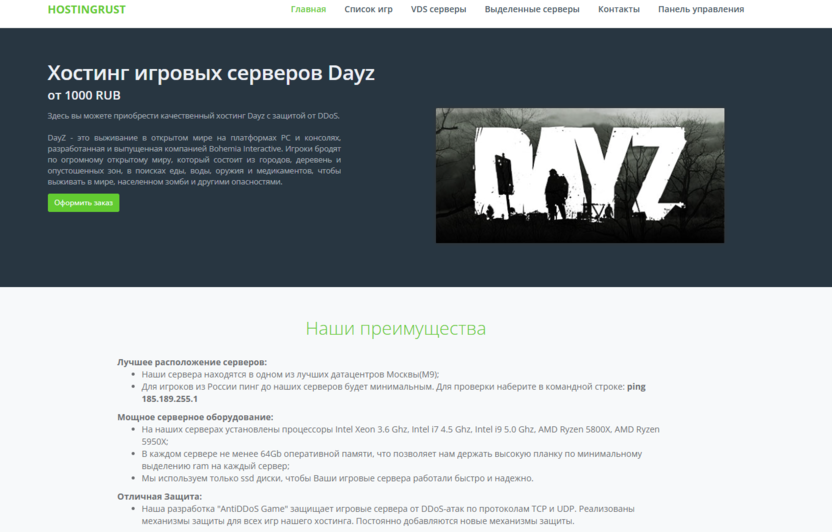Click the line about ssd диски
Image resolution: width=832 pixels, height=532 pixels.
tap(337, 478)
